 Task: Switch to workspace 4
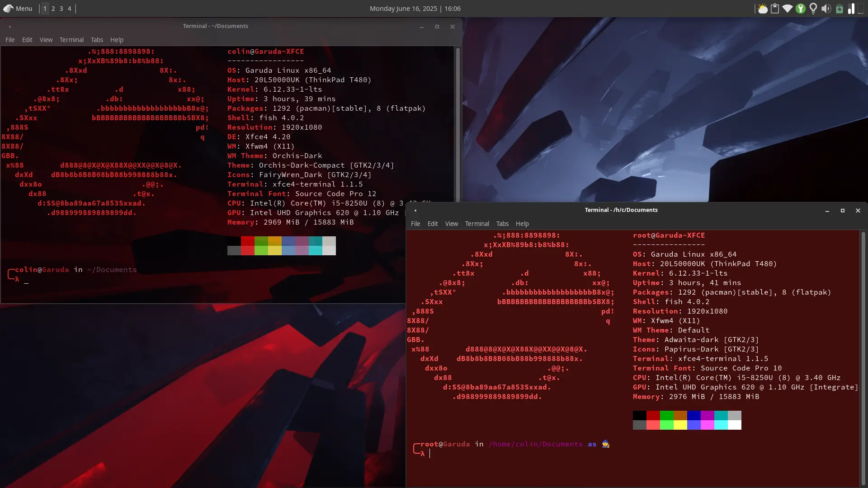[70, 9]
